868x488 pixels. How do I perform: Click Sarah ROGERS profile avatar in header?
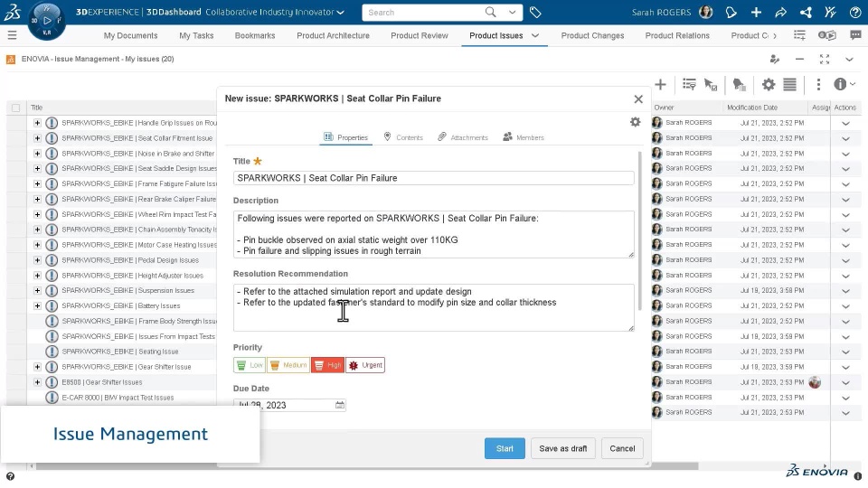coord(706,12)
